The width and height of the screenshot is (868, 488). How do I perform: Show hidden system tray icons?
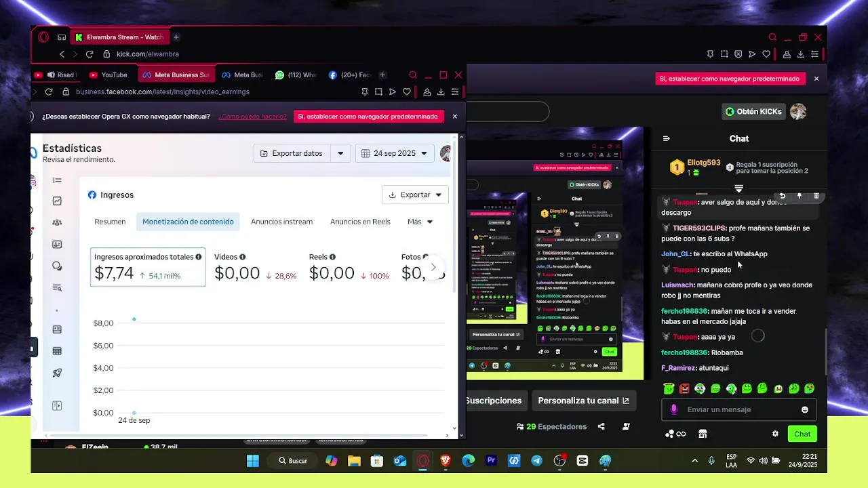(694, 461)
